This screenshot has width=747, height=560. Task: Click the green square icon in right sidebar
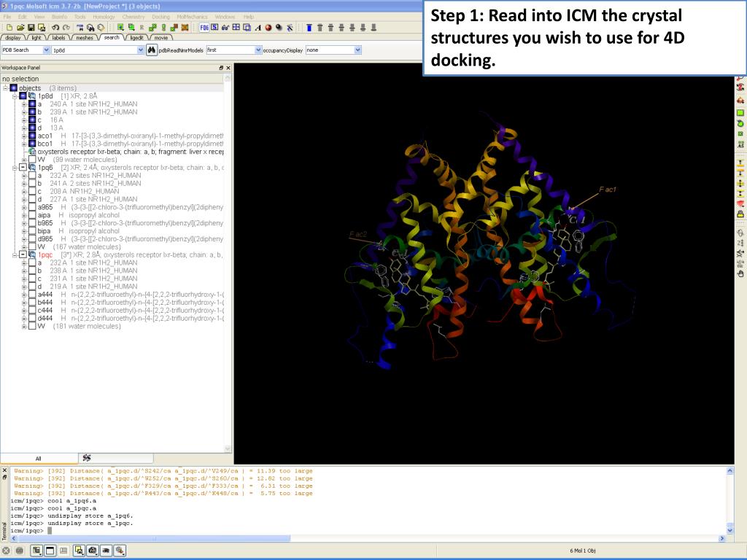point(740,113)
